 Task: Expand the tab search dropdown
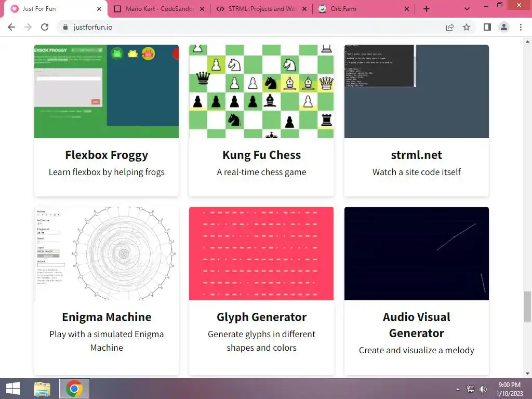467,9
